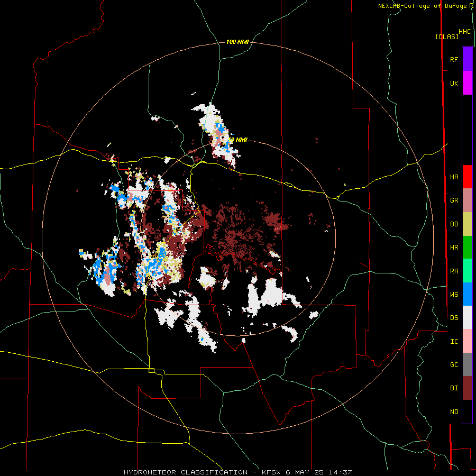Click the WS blue legend swatch
This screenshot has height=476, width=476.
point(467,294)
